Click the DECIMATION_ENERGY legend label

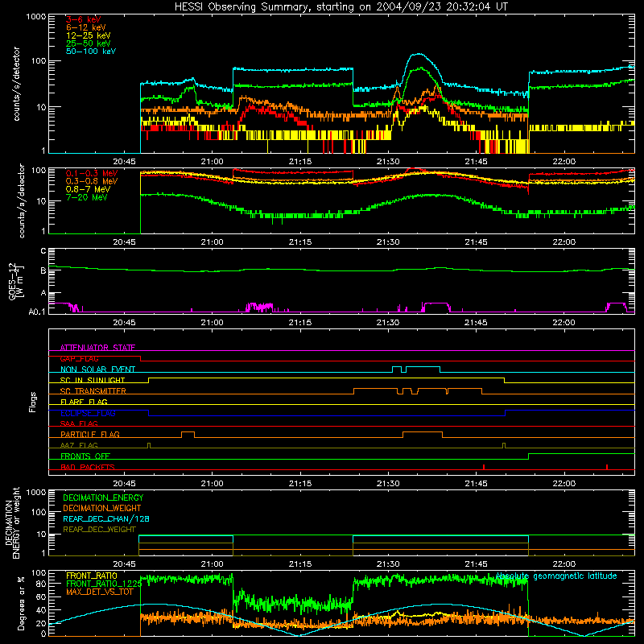tap(103, 497)
